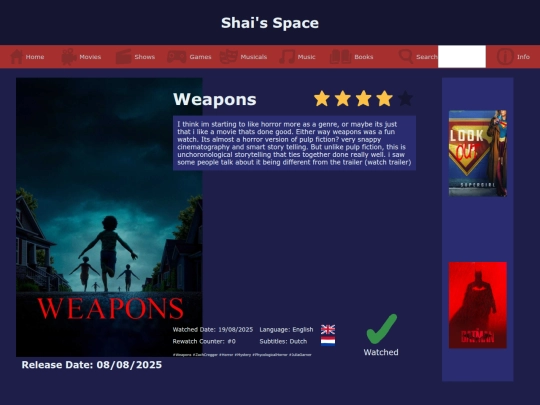Open the Games controller icon
The image size is (540, 405).
(177, 56)
